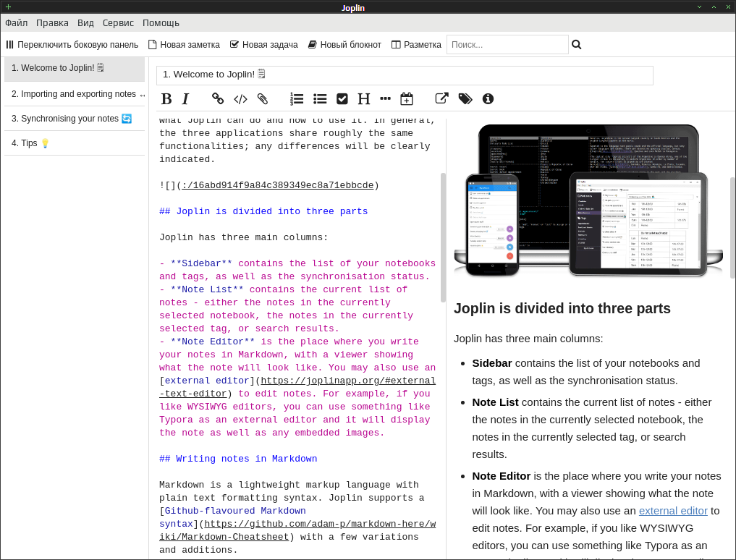Click the search magnifier icon
The width and height of the screenshot is (736, 560).
576,45
